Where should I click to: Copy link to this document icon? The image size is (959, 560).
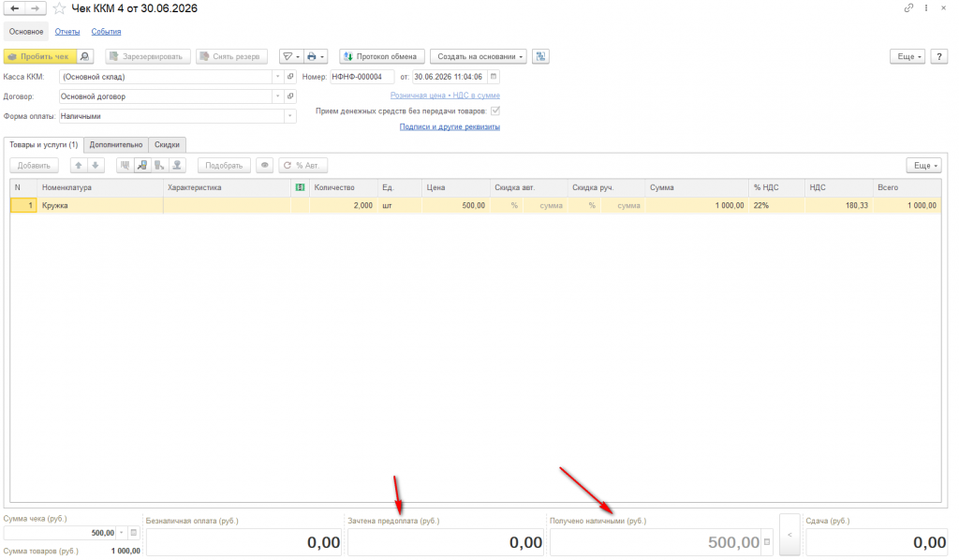pyautogui.click(x=908, y=7)
